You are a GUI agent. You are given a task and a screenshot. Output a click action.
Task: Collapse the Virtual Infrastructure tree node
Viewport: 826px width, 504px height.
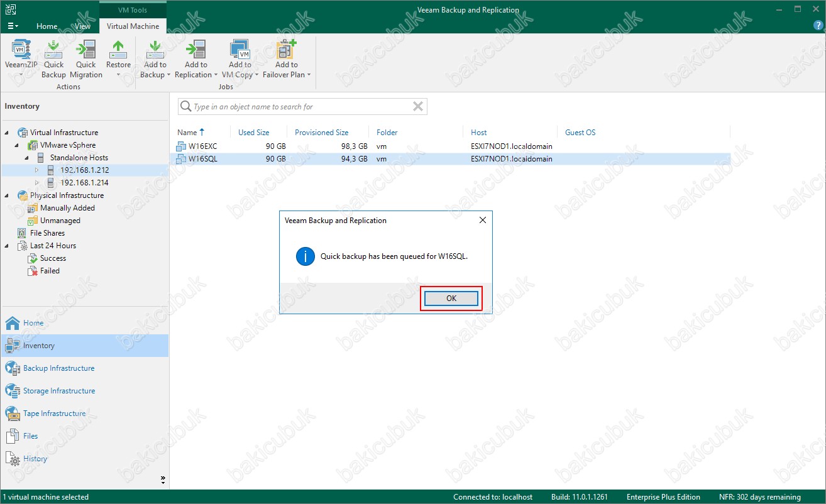pos(7,133)
